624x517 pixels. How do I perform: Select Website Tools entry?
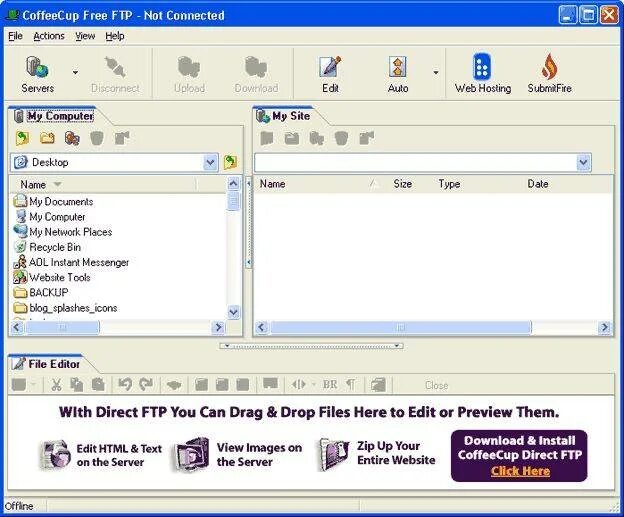coord(52,277)
